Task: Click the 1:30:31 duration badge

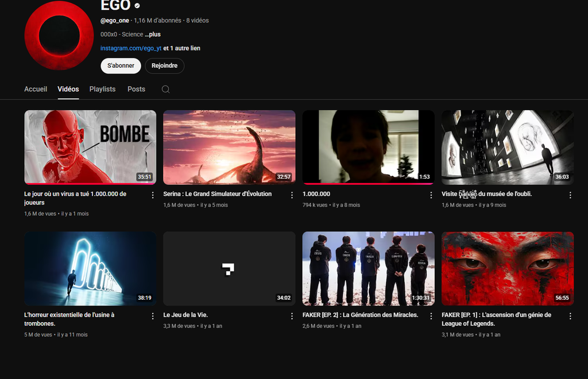Action: click(421, 298)
